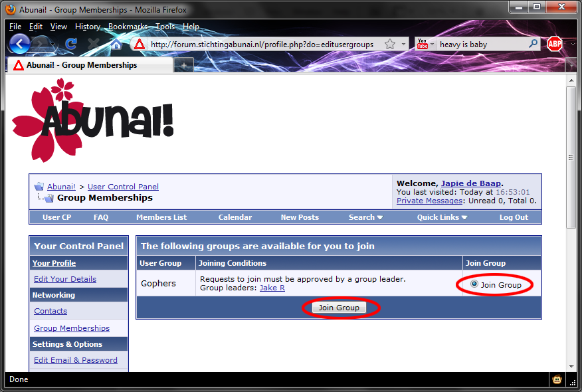Click the magnifier search icon in search box
Screen dimensions: 582x392
(x=533, y=44)
